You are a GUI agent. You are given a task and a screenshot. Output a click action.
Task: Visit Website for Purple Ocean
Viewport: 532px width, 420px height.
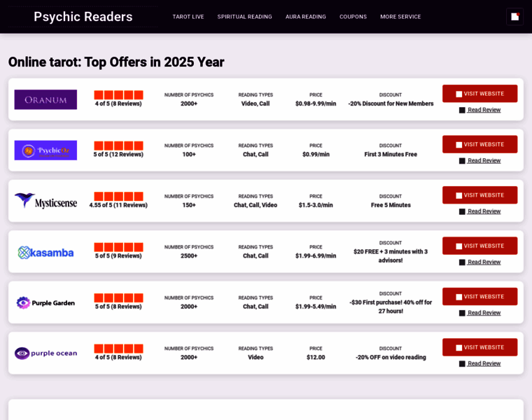pyautogui.click(x=479, y=347)
